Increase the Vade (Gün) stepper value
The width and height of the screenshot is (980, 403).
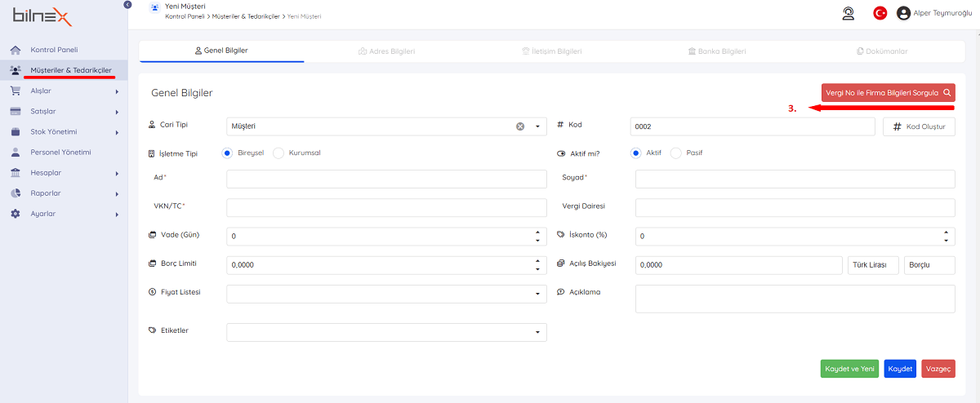point(537,232)
